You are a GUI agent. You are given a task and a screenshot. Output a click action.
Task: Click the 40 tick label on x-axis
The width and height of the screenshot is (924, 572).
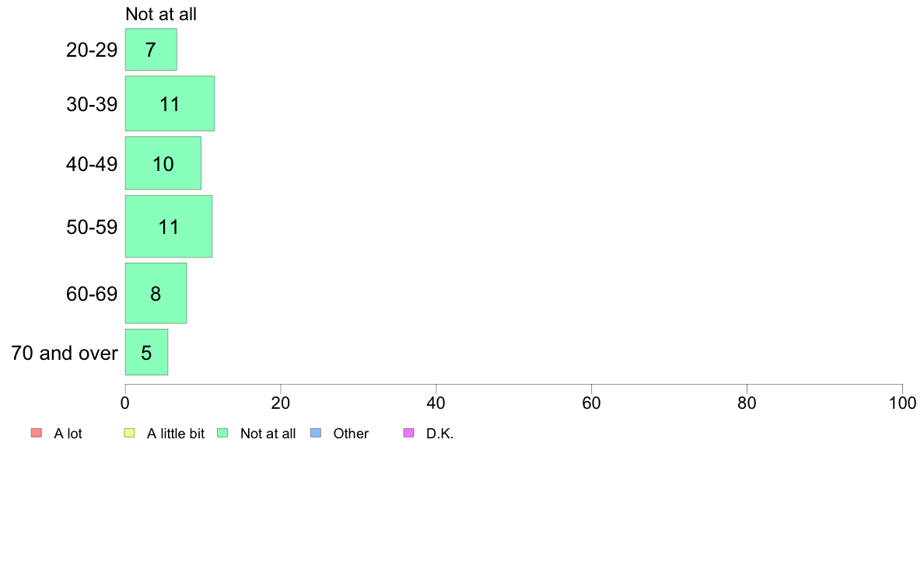click(x=436, y=403)
